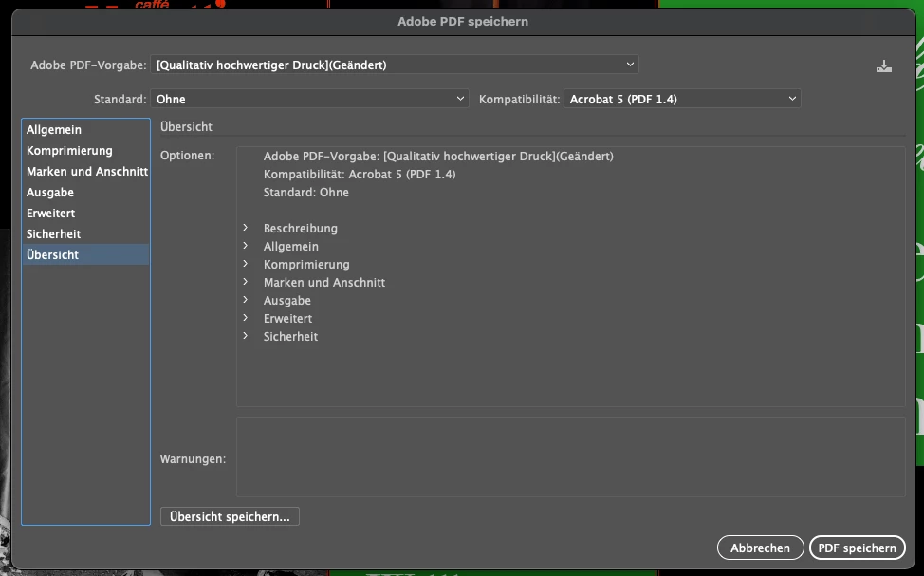Select Sicherheit in the left category list
Image resolution: width=924 pixels, height=576 pixels.
[x=85, y=234]
